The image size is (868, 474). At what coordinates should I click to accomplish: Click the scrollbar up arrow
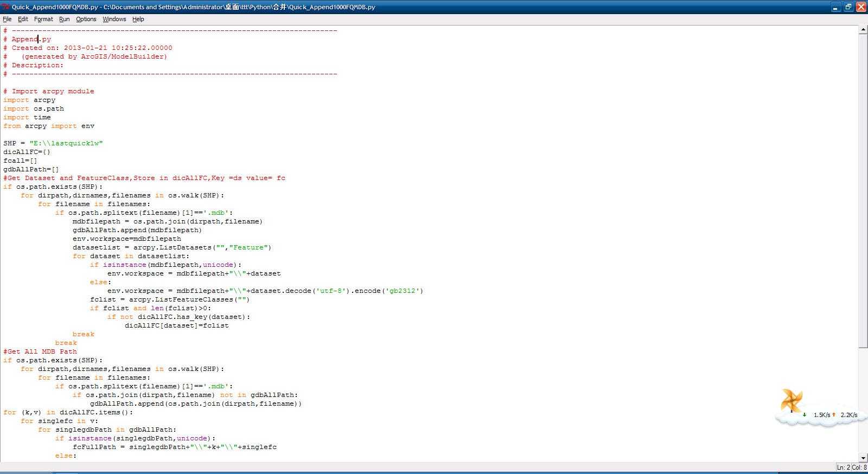coord(863,30)
